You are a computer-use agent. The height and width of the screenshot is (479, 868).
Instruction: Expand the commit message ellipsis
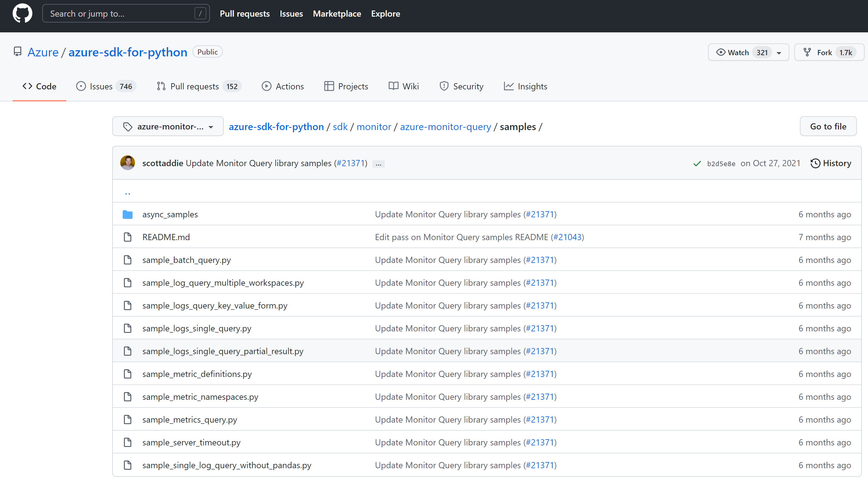[379, 164]
